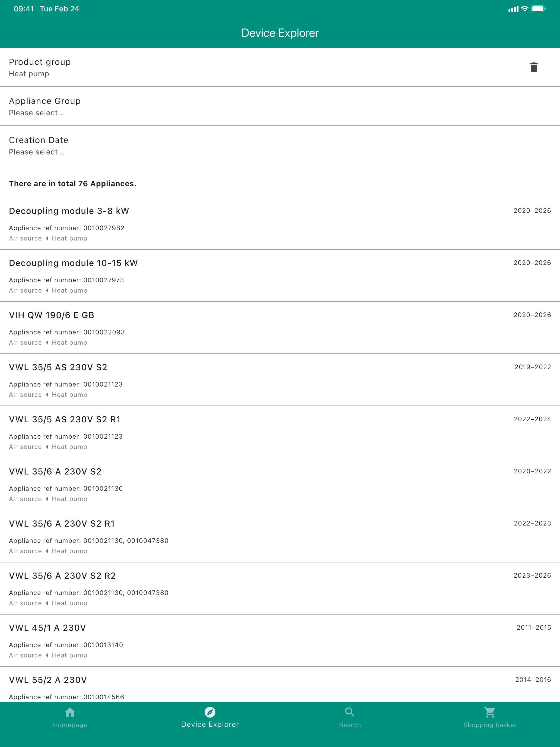Open the Homepage tab icon
The width and height of the screenshot is (560, 747).
70,712
